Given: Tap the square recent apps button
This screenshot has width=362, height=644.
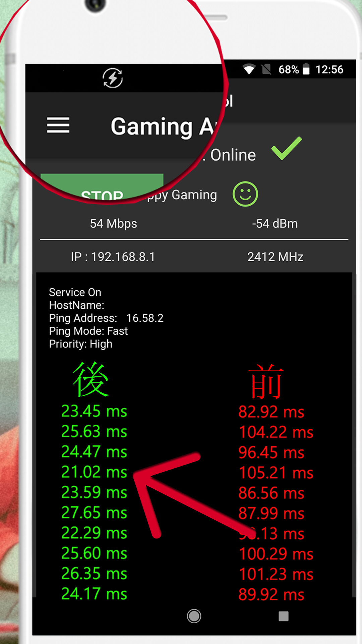Looking at the screenshot, I should point(284,616).
